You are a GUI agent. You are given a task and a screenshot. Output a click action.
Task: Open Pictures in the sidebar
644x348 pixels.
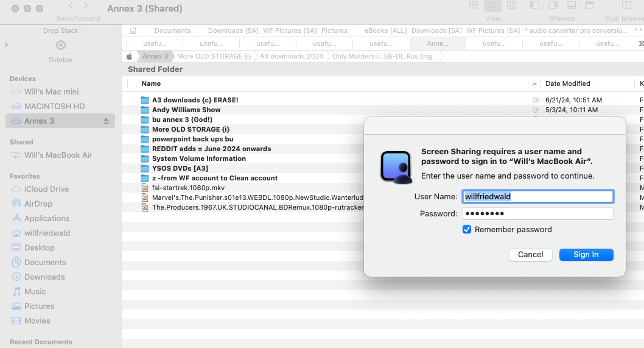click(60, 306)
